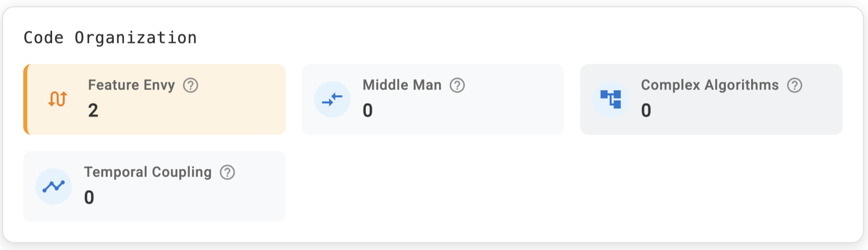Select the Feature Envy label text
This screenshot has width=868, height=250.
(x=131, y=85)
